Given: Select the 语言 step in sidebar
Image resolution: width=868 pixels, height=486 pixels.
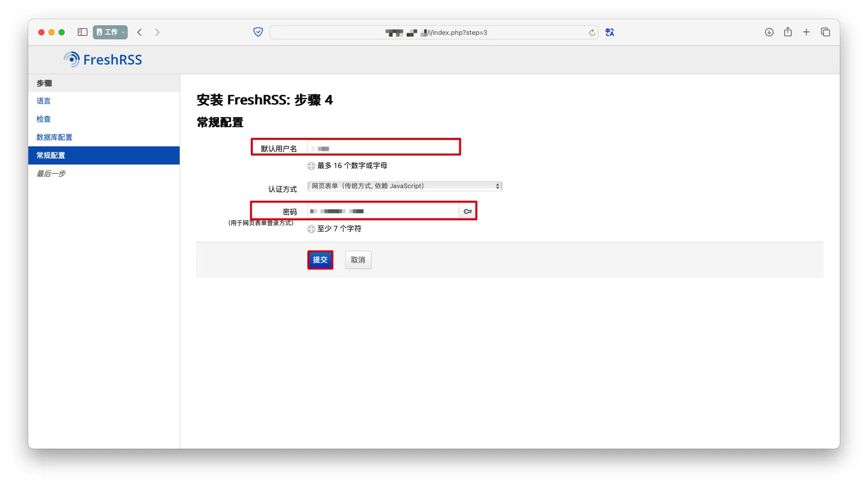Looking at the screenshot, I should coord(43,101).
